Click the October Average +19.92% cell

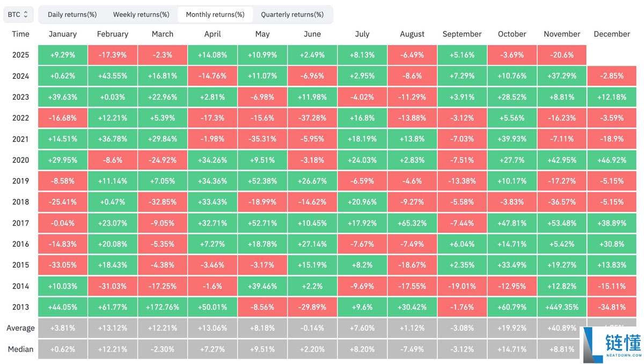point(512,328)
